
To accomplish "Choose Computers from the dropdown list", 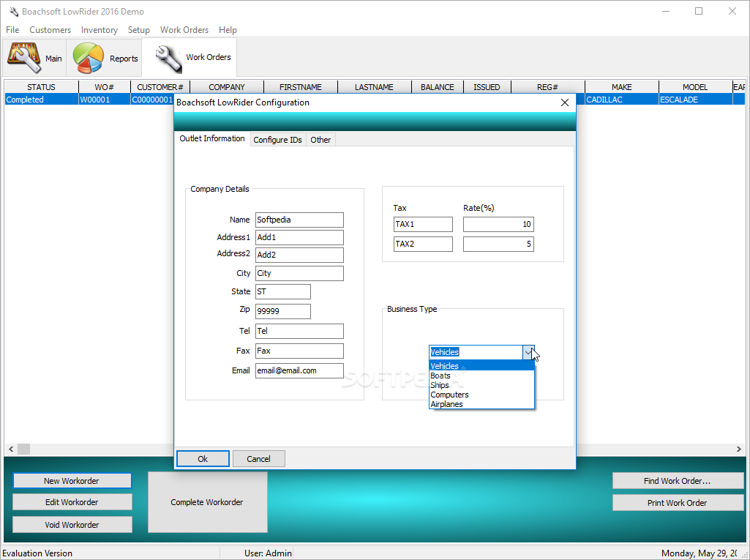I will (x=481, y=395).
